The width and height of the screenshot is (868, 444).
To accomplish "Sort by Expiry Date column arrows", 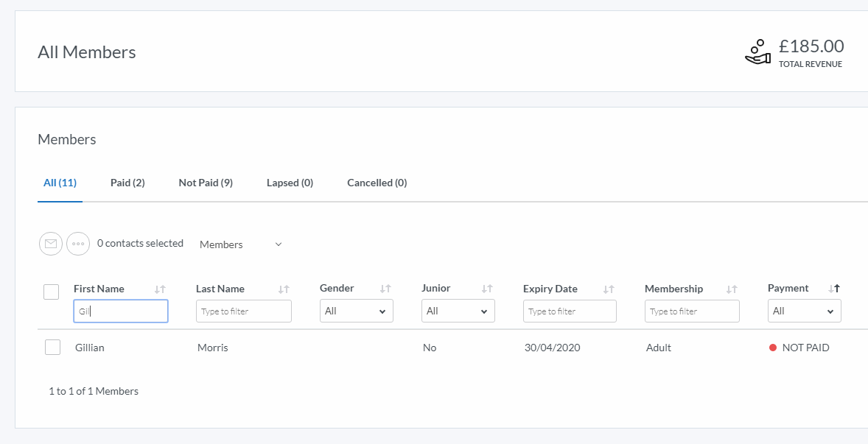I will [x=609, y=289].
